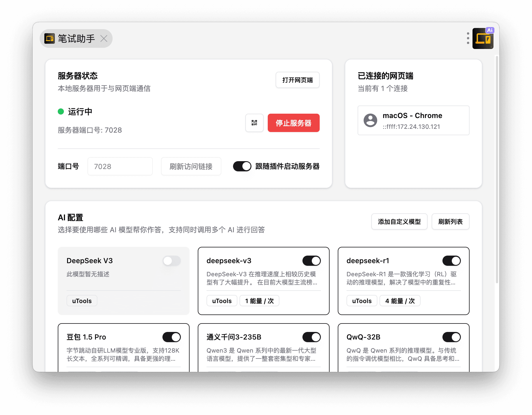Click 4 能量 / 次 tag
The height and width of the screenshot is (415, 532).
coord(400,301)
